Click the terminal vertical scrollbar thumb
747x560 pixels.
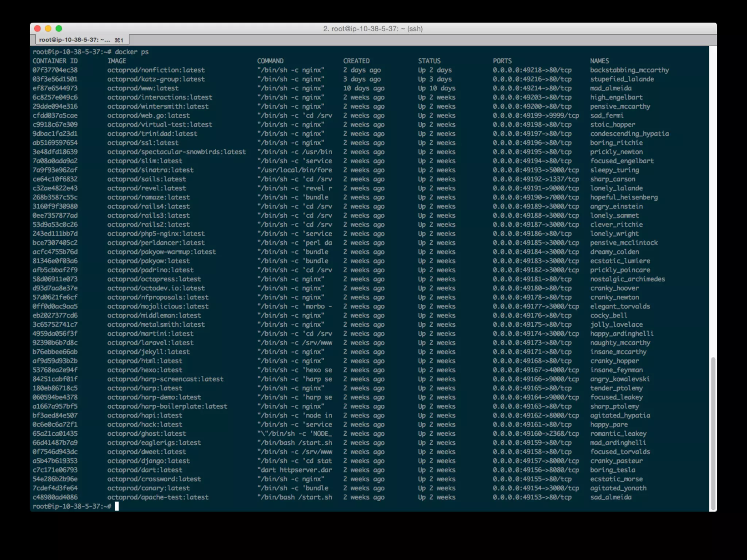click(x=713, y=433)
